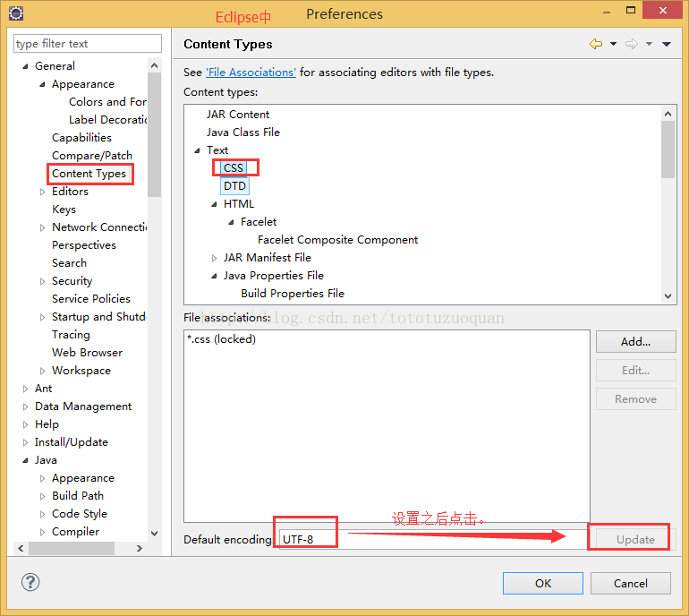Click the content types scrollbar thumb
The image size is (689, 616).
click(668, 150)
